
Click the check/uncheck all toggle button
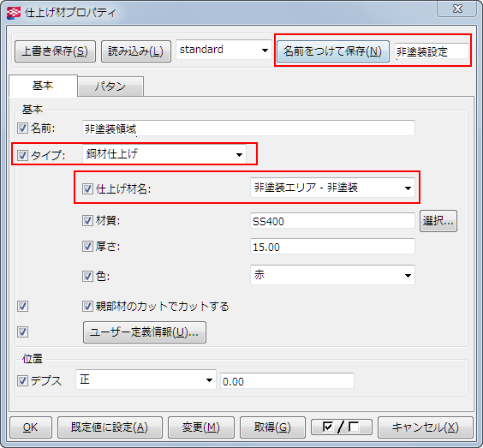click(342, 427)
